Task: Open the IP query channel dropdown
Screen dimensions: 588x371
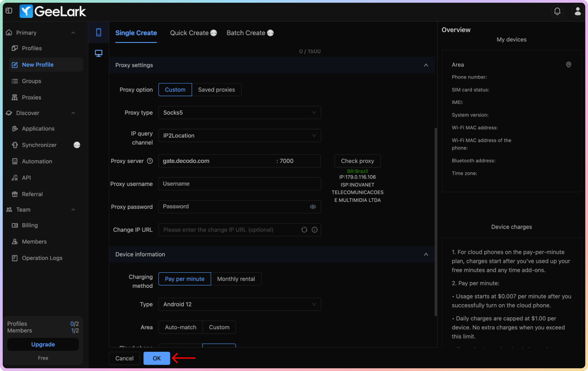Action: click(239, 136)
